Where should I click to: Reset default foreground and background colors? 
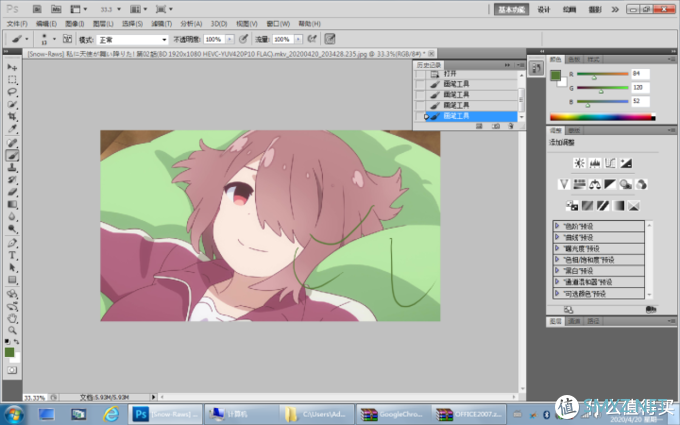(7, 342)
